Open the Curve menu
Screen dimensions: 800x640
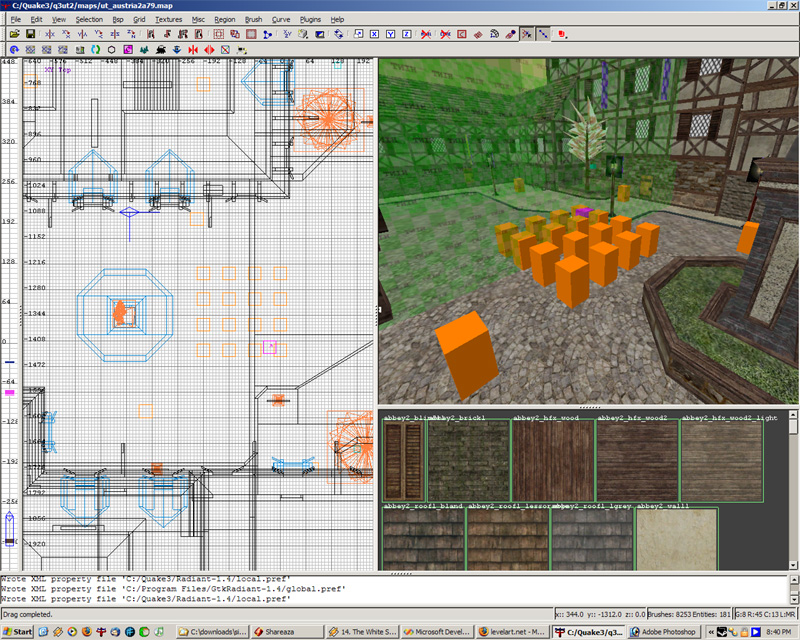tap(281, 19)
